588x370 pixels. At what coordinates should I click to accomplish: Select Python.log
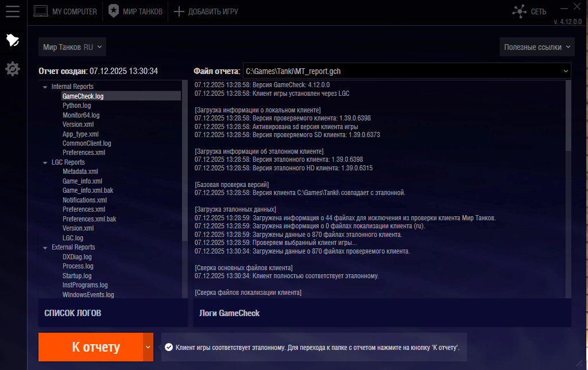(76, 106)
